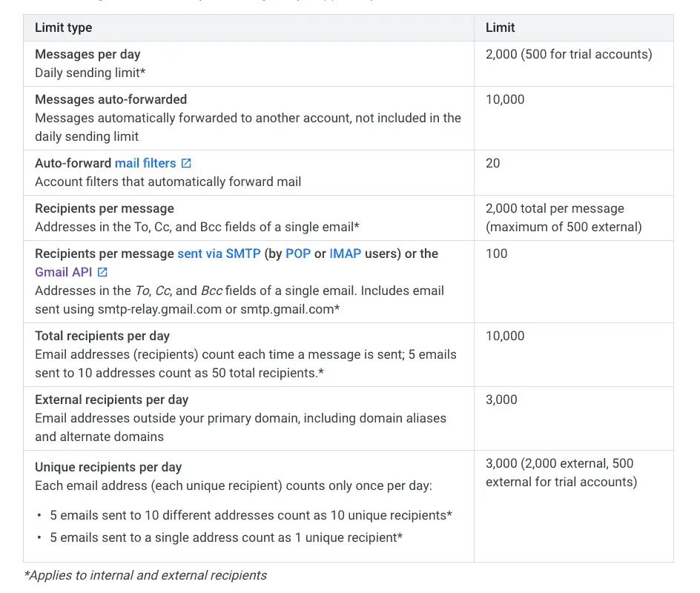700x593 pixels.
Task: Click bullet about 10 different addresses
Action: tap(251, 515)
